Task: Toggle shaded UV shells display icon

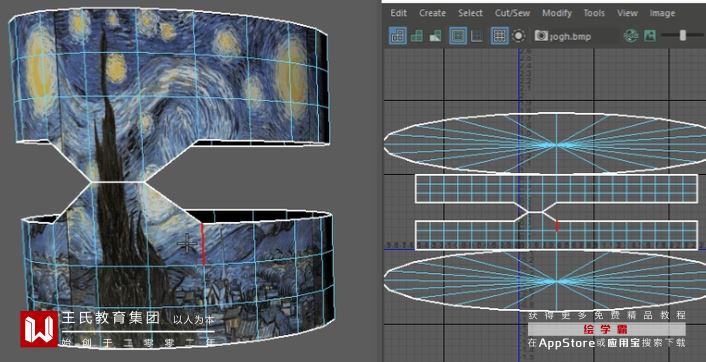Action: click(417, 36)
